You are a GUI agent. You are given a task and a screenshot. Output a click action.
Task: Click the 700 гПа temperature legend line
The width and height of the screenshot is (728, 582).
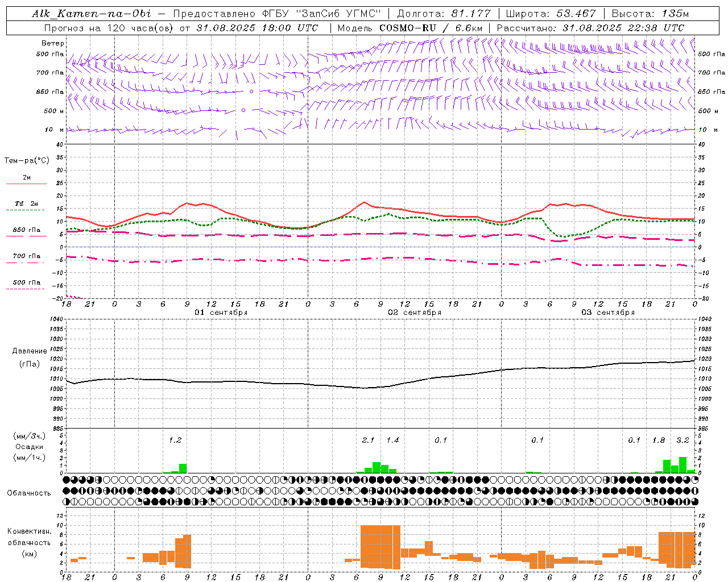[26, 263]
